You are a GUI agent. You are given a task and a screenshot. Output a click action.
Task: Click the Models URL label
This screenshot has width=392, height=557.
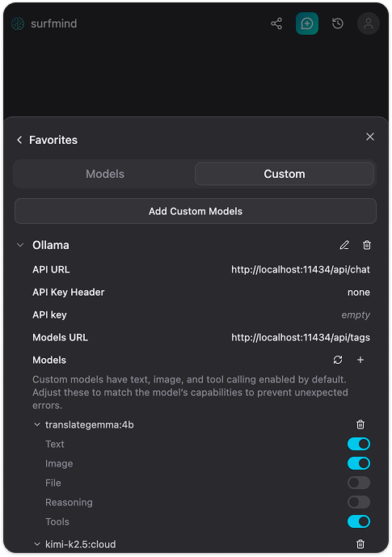(x=61, y=337)
